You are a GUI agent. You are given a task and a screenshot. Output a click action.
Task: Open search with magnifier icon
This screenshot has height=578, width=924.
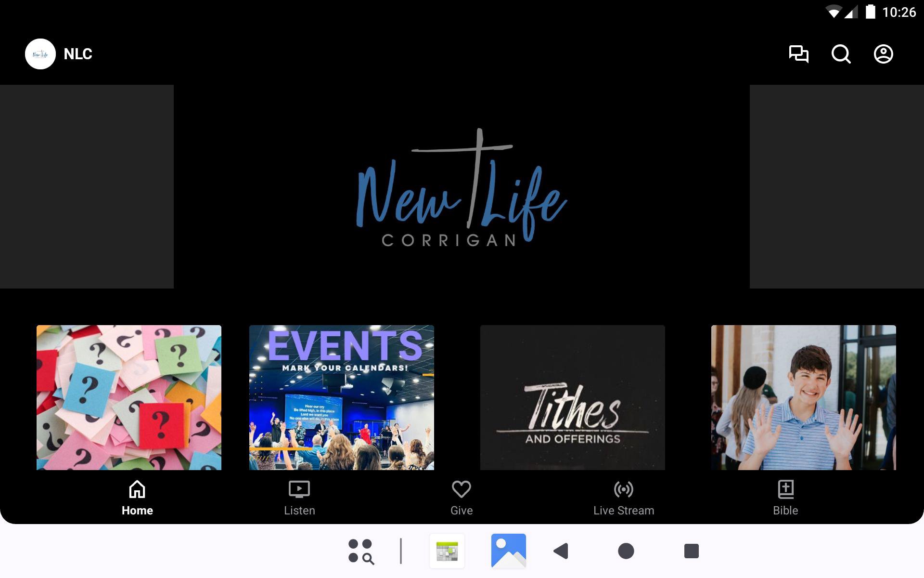[841, 54]
